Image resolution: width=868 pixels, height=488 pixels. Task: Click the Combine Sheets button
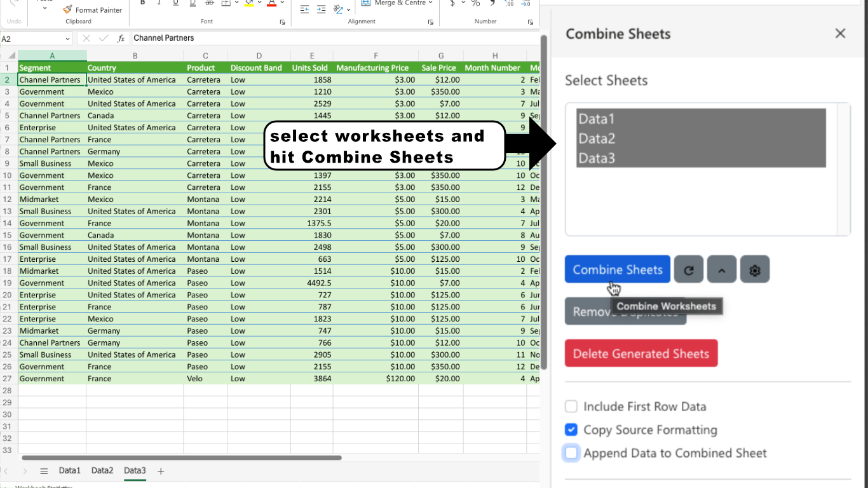click(617, 269)
